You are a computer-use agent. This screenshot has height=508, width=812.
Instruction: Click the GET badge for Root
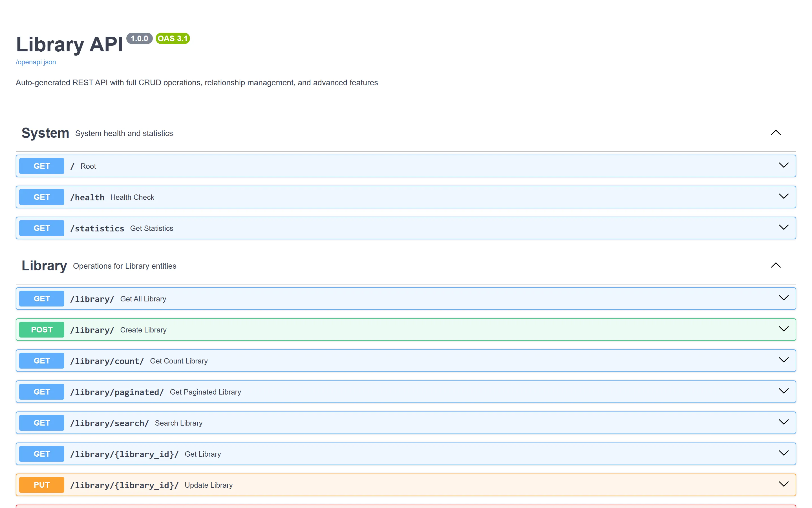(x=42, y=166)
